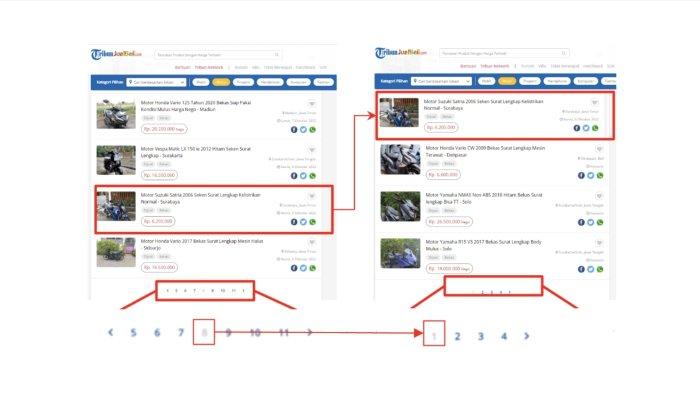Share Honda Vario 2017 Sidoarjo listing via WhatsApp
The width and height of the screenshot is (700, 393).
click(x=312, y=268)
